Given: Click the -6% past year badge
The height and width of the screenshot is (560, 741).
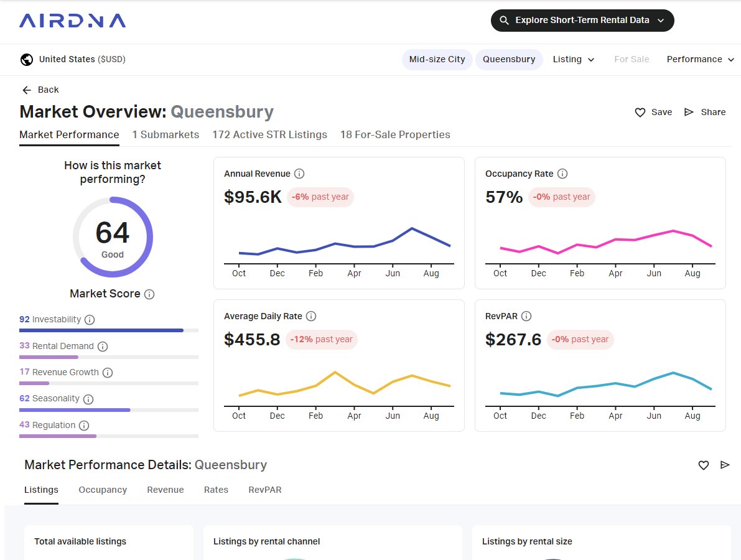Looking at the screenshot, I should coord(320,197).
